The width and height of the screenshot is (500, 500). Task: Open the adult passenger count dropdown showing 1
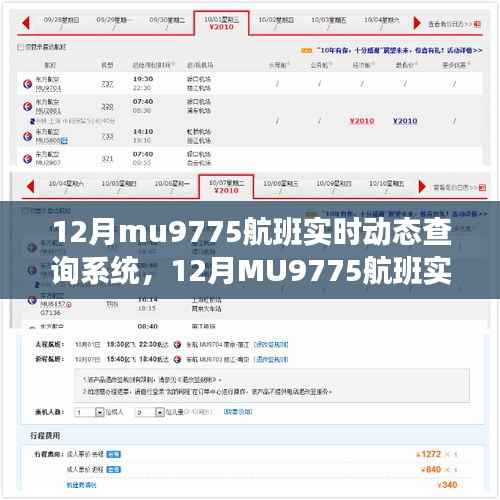[x=89, y=412]
